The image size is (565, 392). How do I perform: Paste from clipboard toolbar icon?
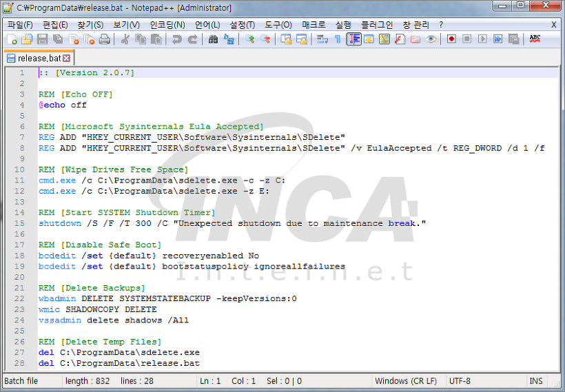coord(156,39)
